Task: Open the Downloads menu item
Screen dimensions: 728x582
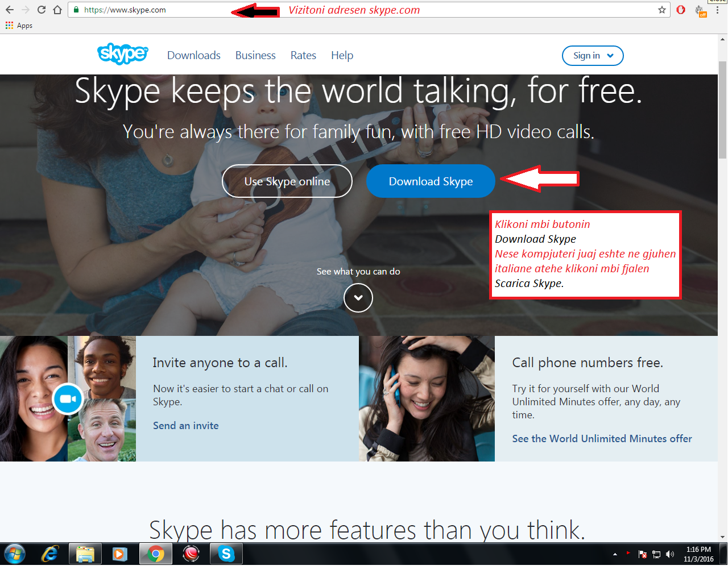Action: tap(194, 55)
